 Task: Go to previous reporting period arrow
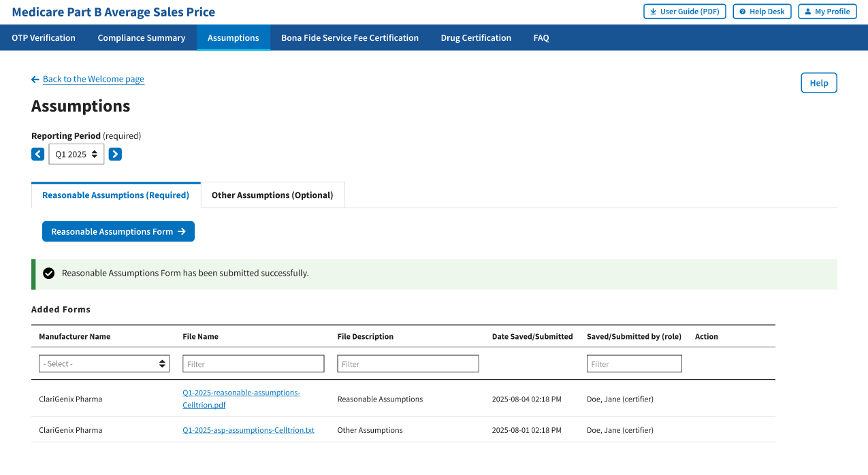38,154
